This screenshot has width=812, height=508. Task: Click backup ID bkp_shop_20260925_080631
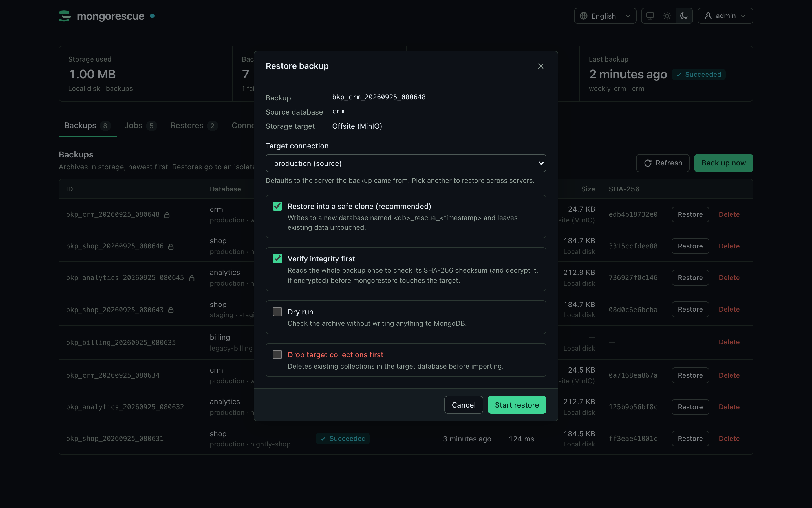click(x=115, y=439)
